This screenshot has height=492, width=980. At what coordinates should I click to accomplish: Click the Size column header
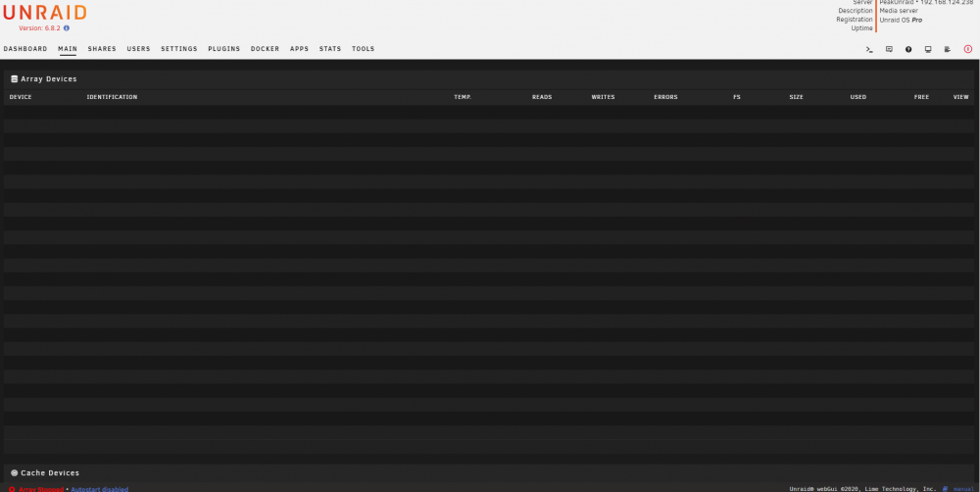(x=796, y=97)
